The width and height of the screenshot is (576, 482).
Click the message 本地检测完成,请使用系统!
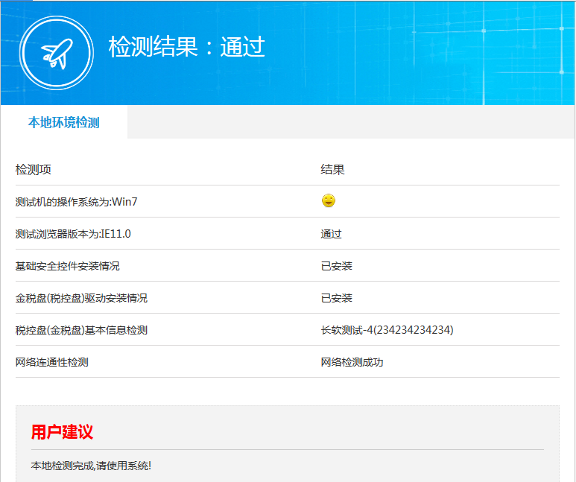(91, 465)
